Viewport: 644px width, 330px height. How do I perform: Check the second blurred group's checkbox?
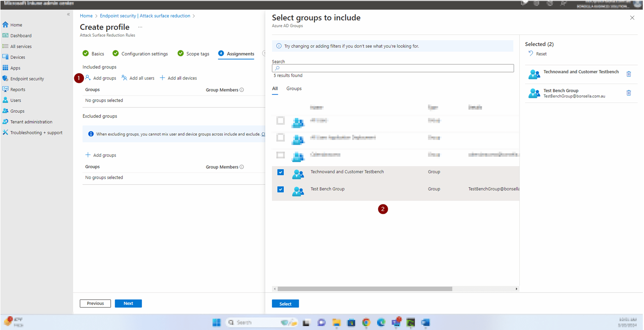280,138
